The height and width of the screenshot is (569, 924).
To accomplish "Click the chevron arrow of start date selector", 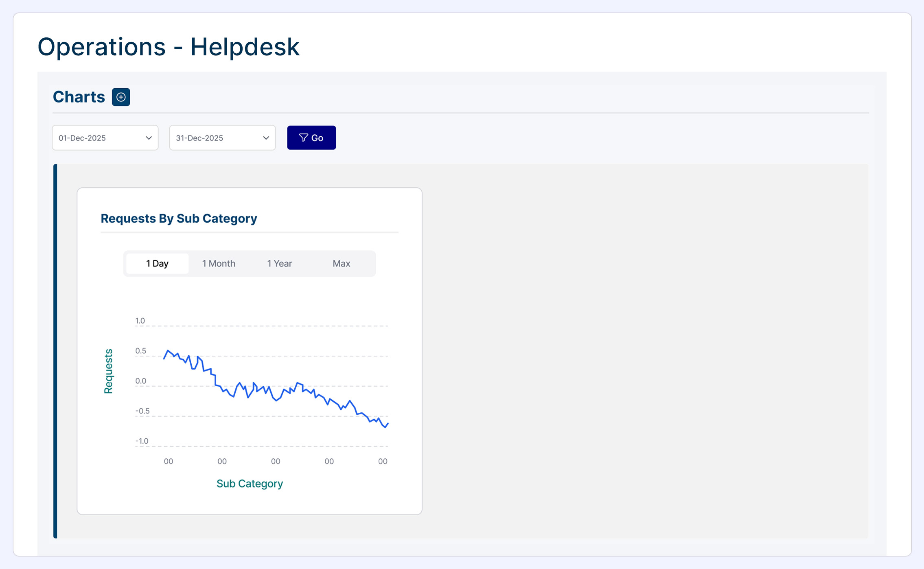I will [x=149, y=138].
